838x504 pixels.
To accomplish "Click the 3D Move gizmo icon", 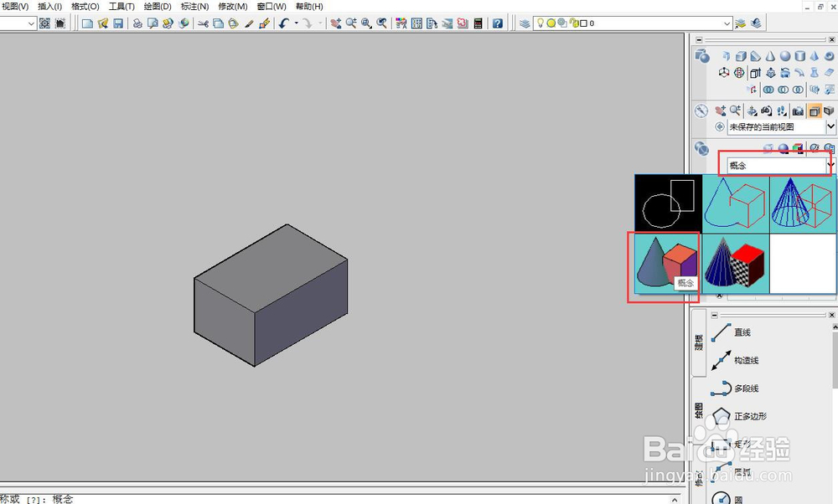I will coord(724,73).
